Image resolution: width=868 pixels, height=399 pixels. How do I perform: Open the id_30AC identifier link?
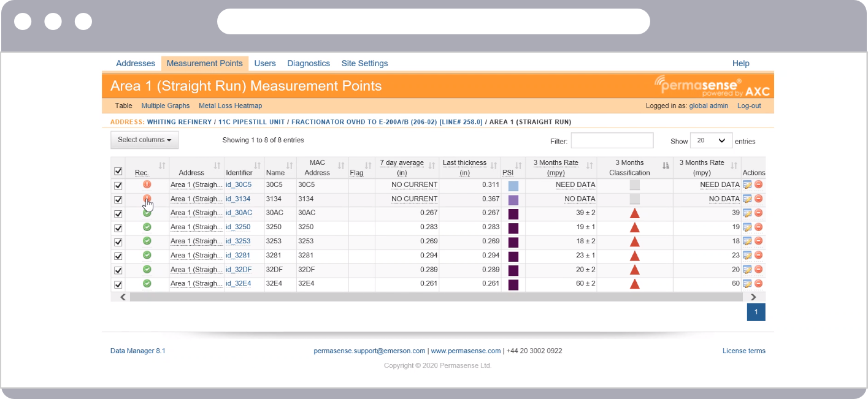(239, 213)
